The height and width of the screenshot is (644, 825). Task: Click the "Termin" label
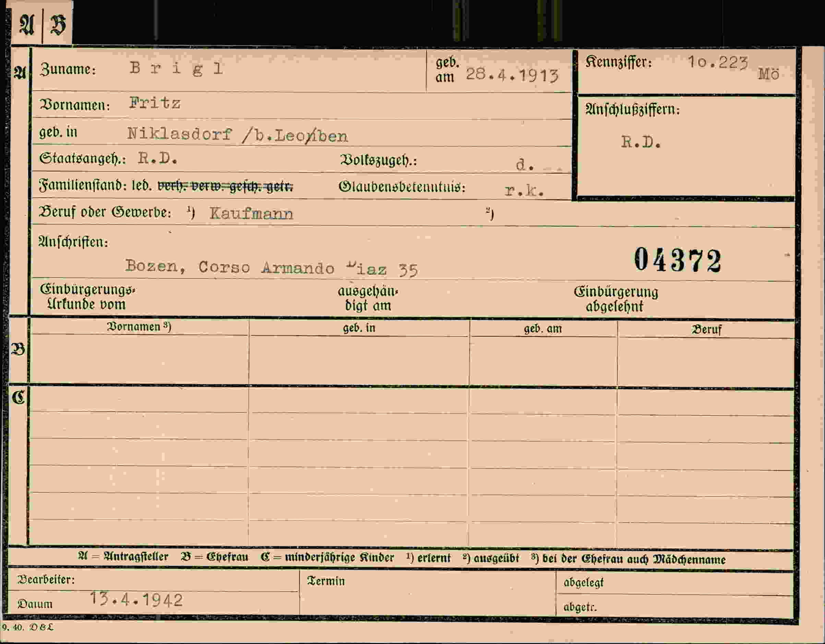coord(326,581)
